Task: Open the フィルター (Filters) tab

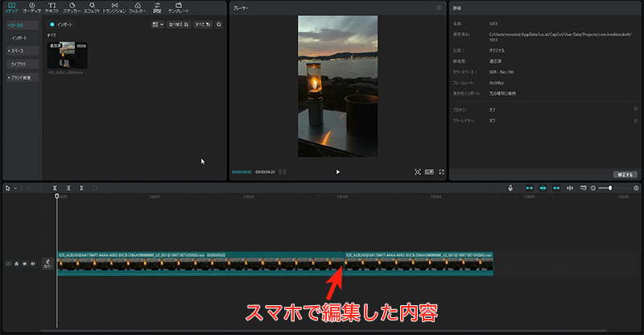Action: point(137,7)
